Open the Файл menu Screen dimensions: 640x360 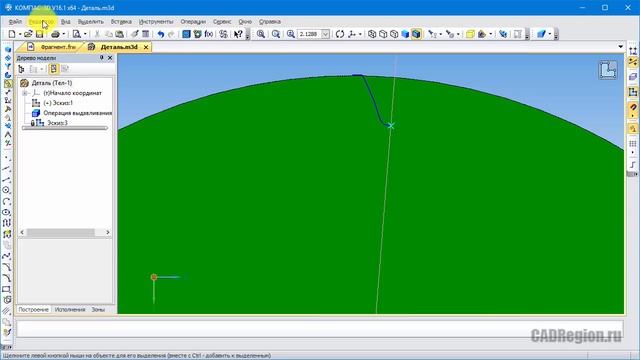(x=15, y=22)
